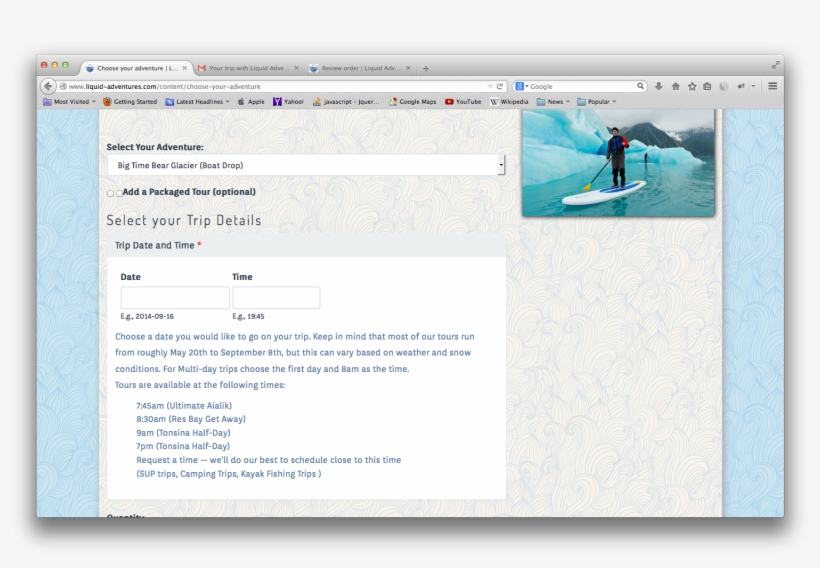Click the site identity globe icon
Viewport: 820px width, 568px height.
63,86
